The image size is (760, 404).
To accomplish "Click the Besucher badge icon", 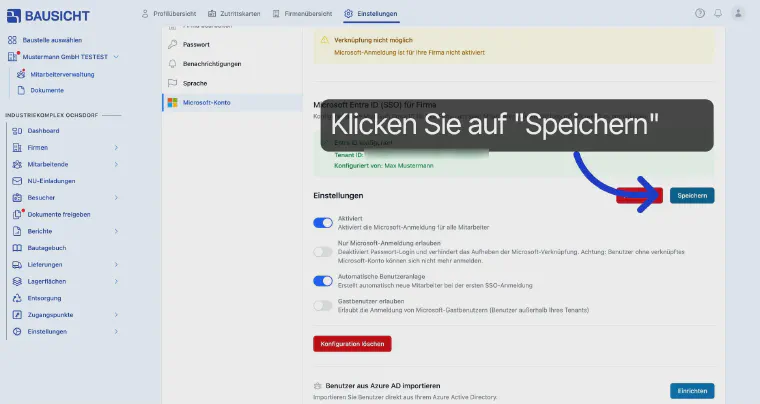I will [17, 198].
